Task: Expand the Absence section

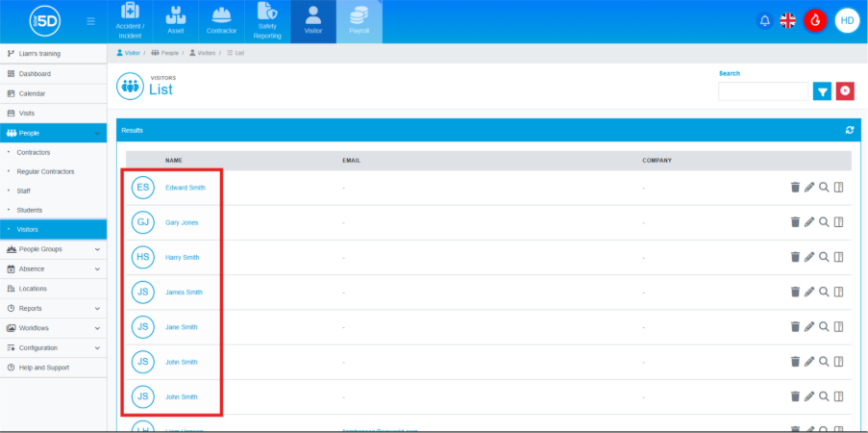Action: (x=53, y=268)
